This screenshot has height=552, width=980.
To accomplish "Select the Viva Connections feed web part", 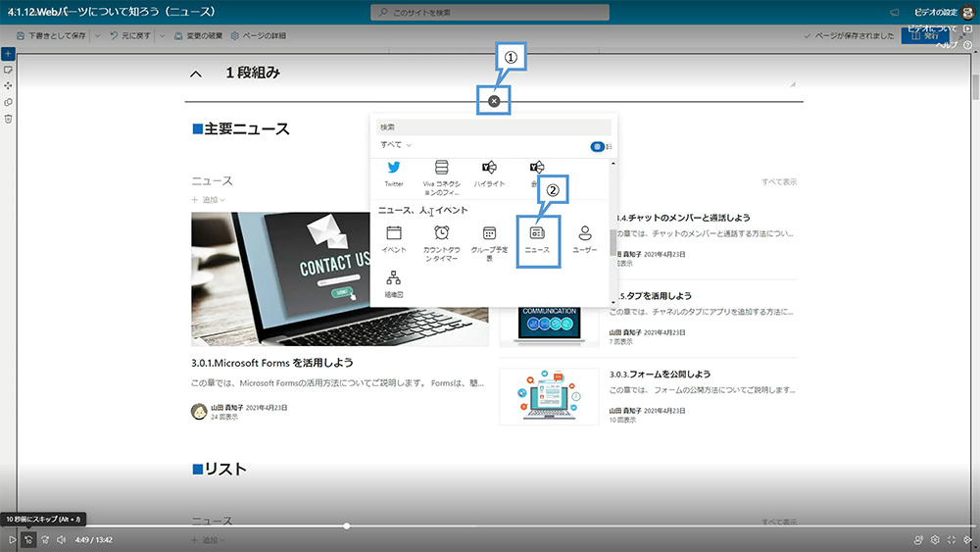I will pyautogui.click(x=441, y=177).
